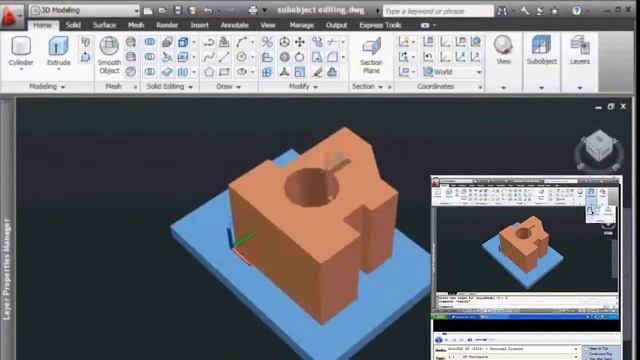Click the Layers panel button

[580, 50]
